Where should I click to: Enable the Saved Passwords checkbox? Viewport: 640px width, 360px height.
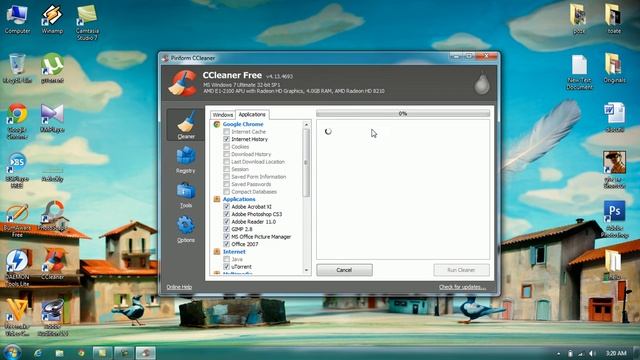pyautogui.click(x=227, y=184)
